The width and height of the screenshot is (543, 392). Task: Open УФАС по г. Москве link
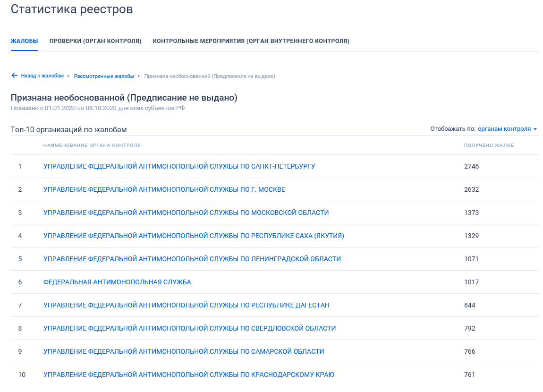(x=164, y=189)
